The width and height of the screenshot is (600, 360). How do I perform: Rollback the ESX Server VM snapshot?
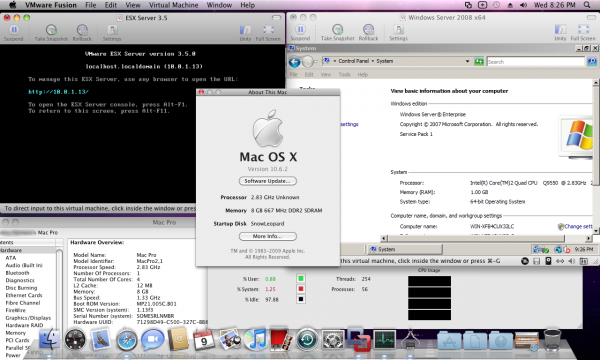tap(82, 33)
